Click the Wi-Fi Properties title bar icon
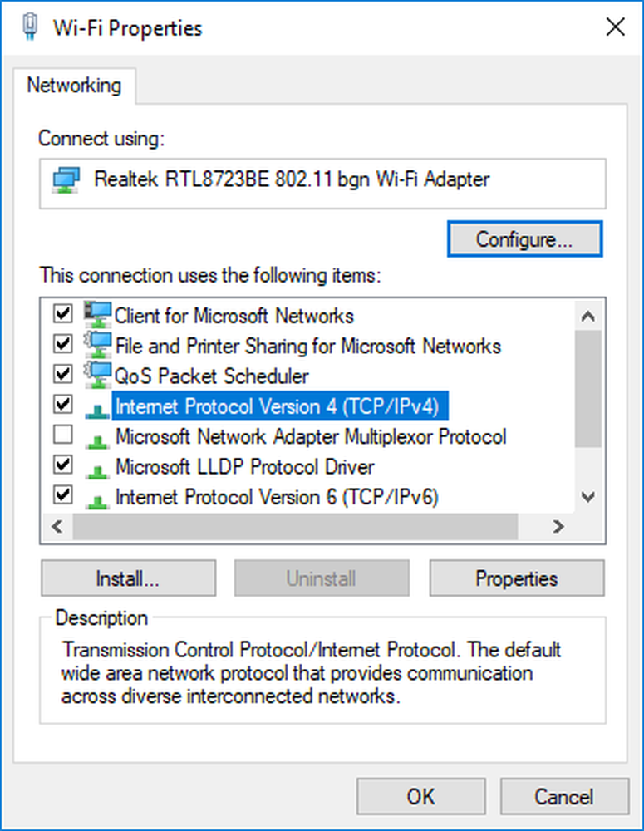The image size is (644, 831). [31, 26]
